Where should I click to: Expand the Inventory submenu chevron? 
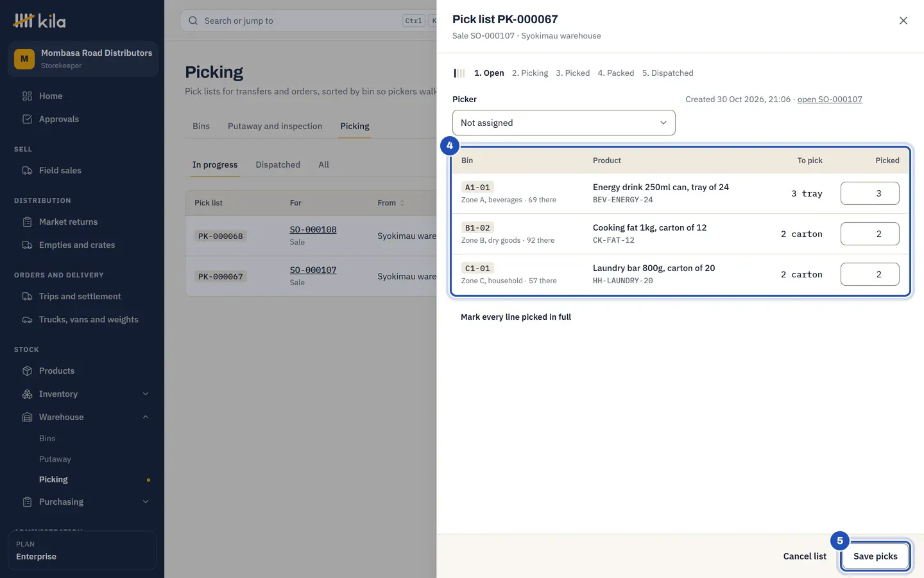click(x=146, y=394)
